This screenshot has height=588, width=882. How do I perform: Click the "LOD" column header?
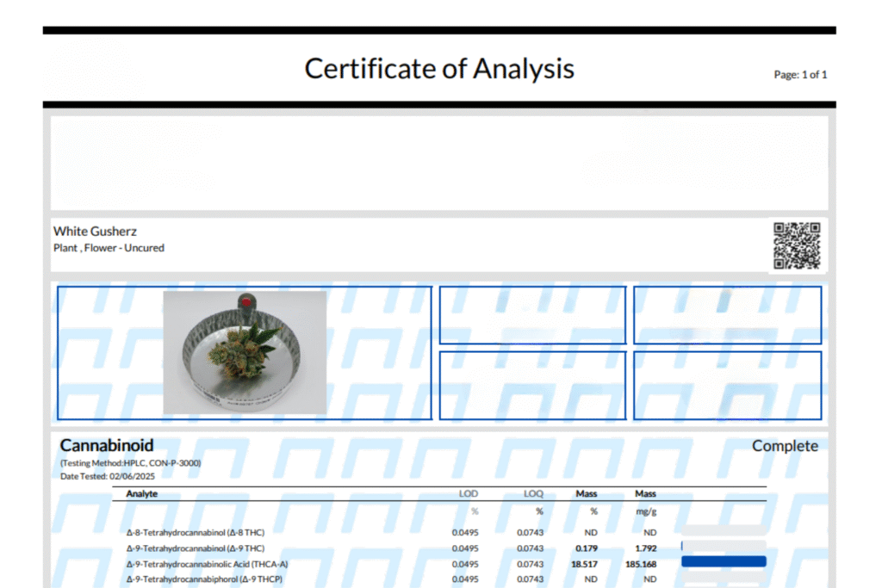click(468, 494)
